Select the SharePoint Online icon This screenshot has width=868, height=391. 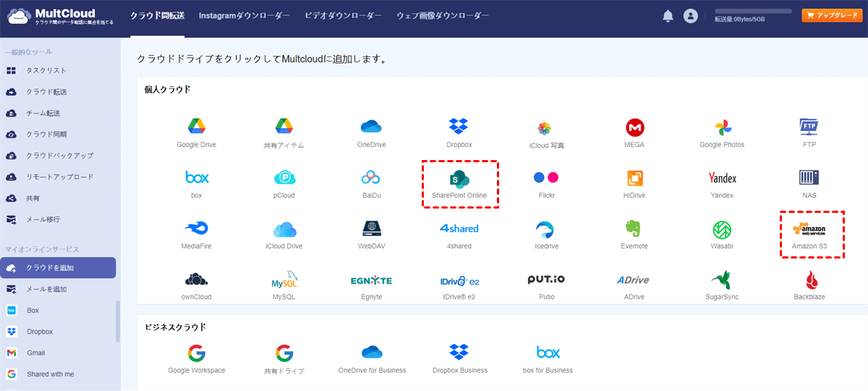459,180
